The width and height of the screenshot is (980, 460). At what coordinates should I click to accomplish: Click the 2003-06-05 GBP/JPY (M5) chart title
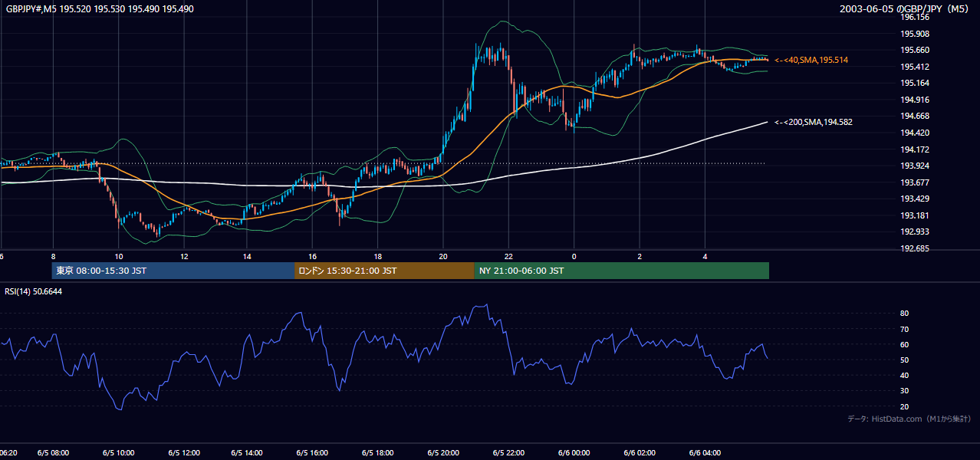(x=904, y=8)
